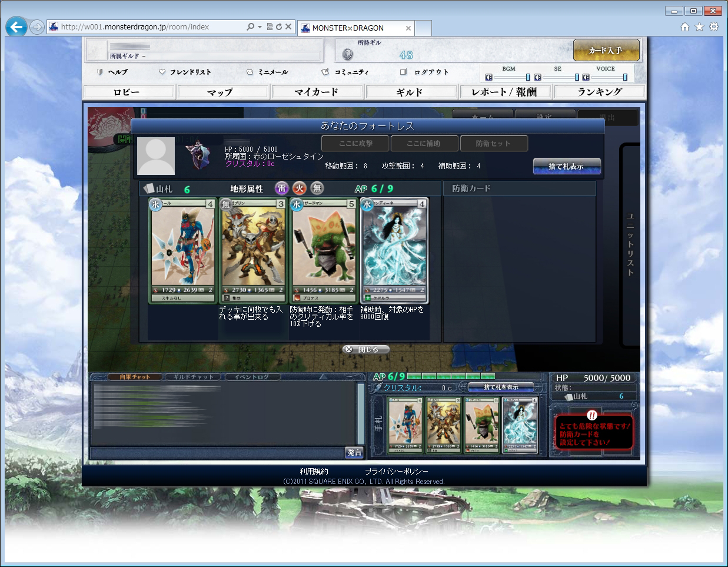Switch to ギルドチャット chat tab
728x567 pixels.
(194, 377)
